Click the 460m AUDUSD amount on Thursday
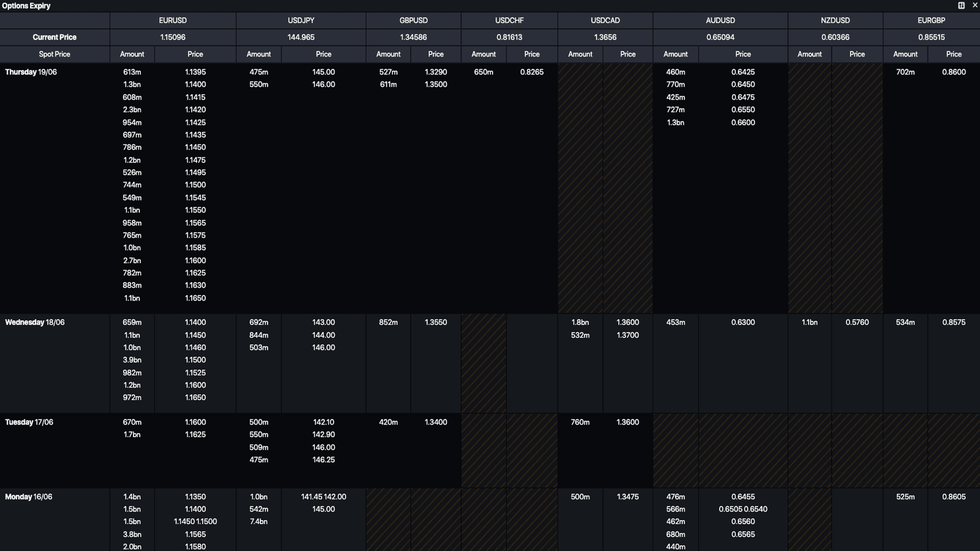980x551 pixels. 675,72
